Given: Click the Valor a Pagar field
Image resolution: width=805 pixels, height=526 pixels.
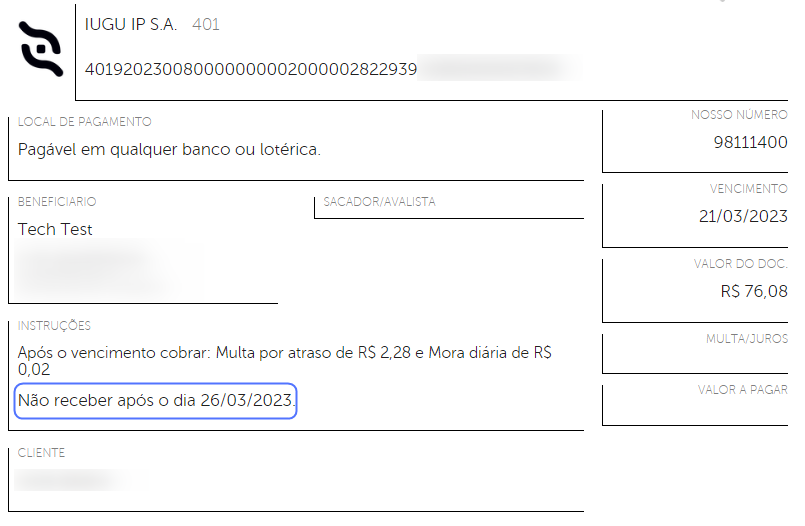Looking at the screenshot, I should pyautogui.click(x=695, y=405).
